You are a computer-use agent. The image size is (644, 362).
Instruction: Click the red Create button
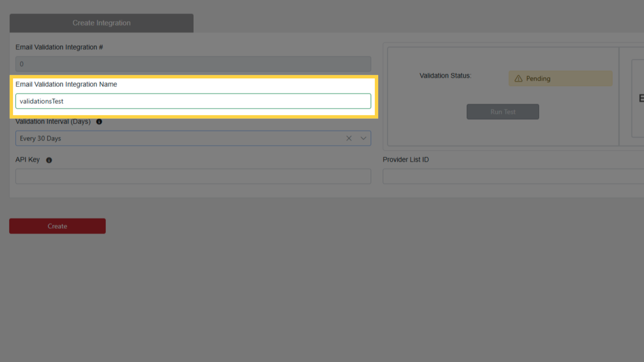coord(57,226)
